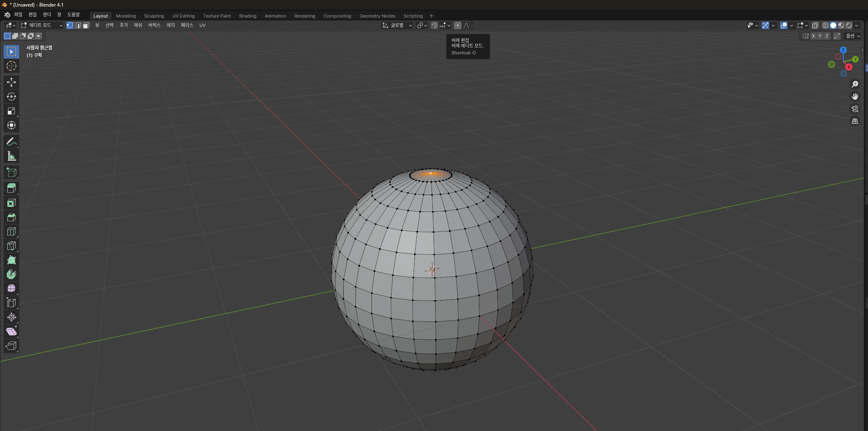
Task: Switch to solid viewport shading
Action: [833, 25]
